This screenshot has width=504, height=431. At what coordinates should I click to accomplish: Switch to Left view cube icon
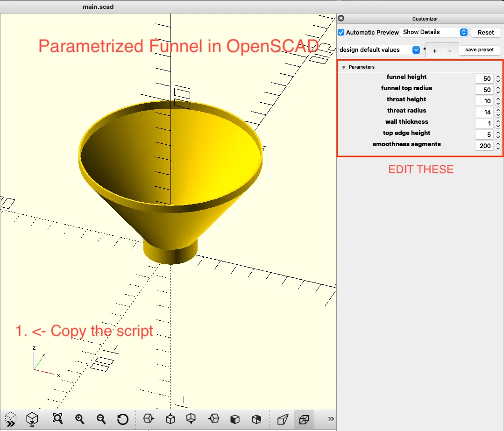click(213, 418)
